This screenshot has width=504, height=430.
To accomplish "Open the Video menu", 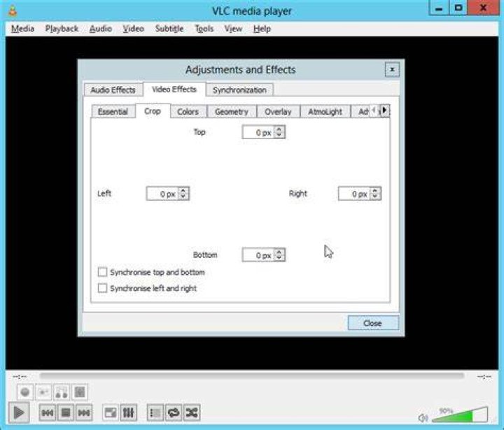I will click(134, 29).
